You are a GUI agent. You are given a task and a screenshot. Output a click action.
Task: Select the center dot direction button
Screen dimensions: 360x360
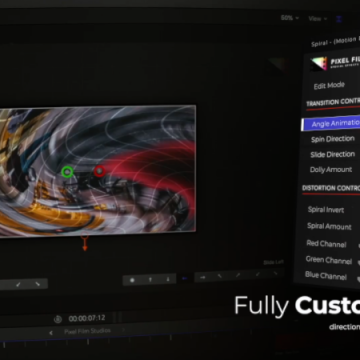click(132, 280)
